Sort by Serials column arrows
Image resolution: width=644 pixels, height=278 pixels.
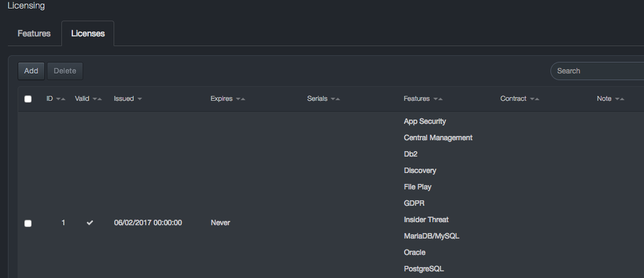coord(335,99)
